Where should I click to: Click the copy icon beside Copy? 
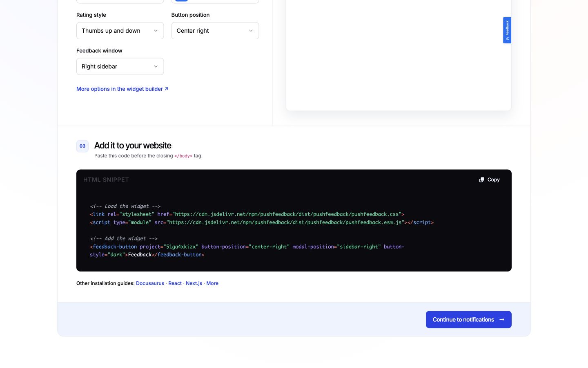(482, 180)
